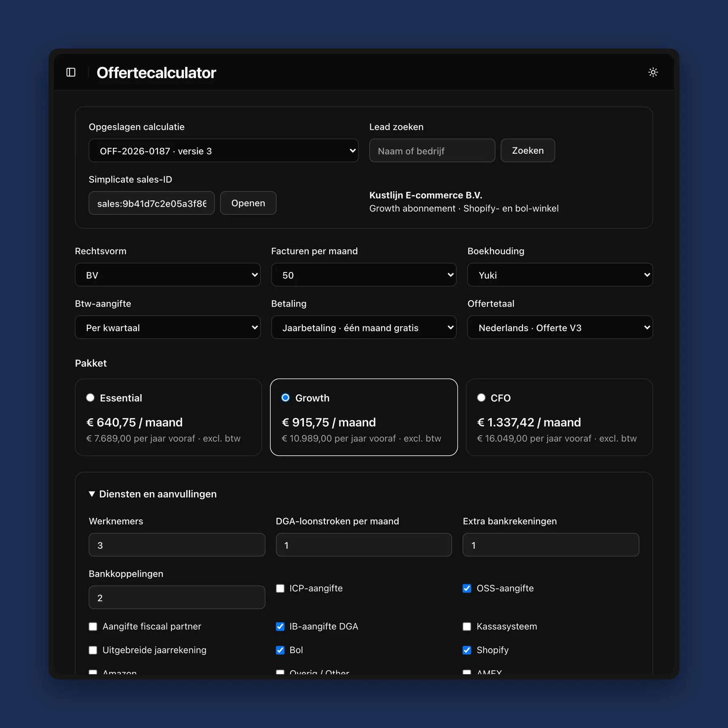Viewport: 728px width, 728px height.
Task: Enable the Kassasysteem checkbox
Action: pos(467,626)
